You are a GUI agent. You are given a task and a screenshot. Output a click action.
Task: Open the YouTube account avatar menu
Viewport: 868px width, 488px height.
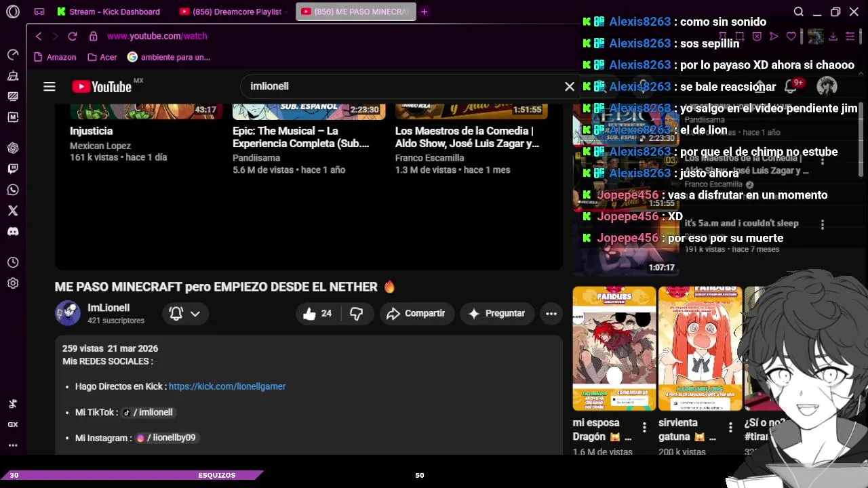point(827,86)
